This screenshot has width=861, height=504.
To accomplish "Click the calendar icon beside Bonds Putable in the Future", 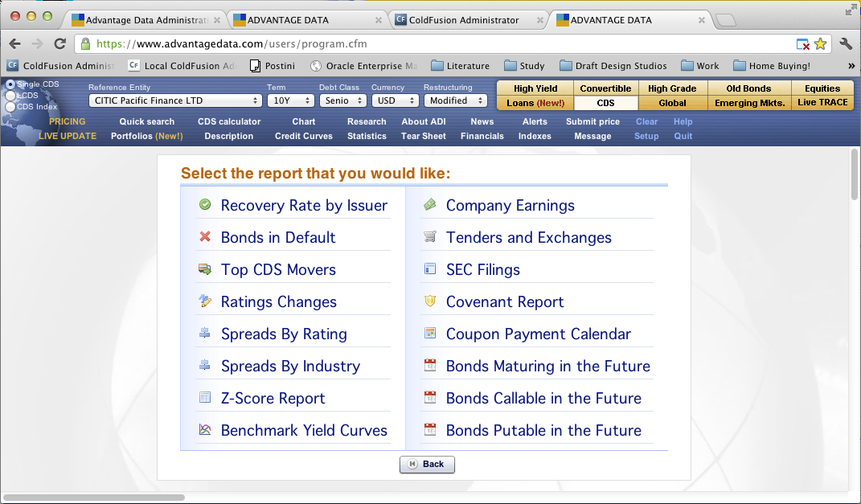I will click(430, 429).
